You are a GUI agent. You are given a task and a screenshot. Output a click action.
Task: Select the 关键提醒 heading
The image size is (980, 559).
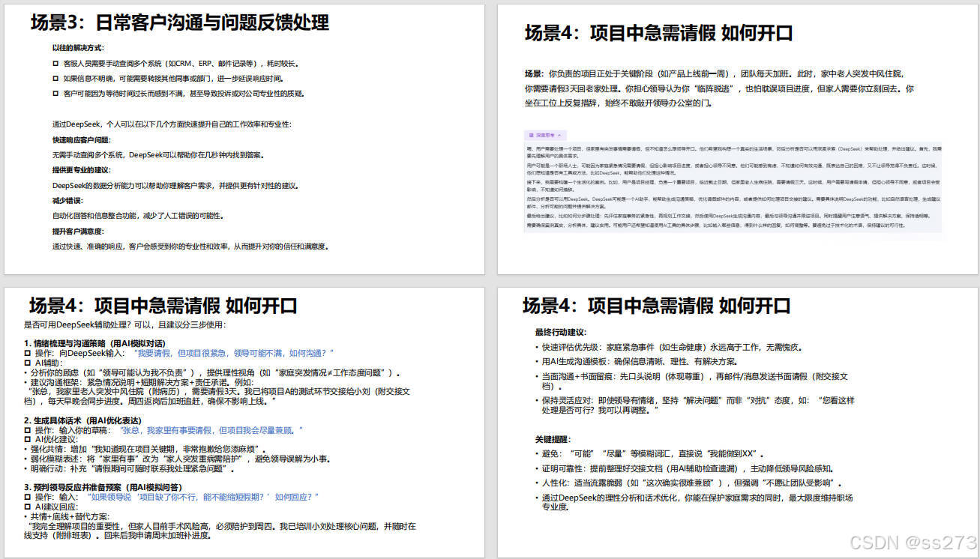click(553, 439)
